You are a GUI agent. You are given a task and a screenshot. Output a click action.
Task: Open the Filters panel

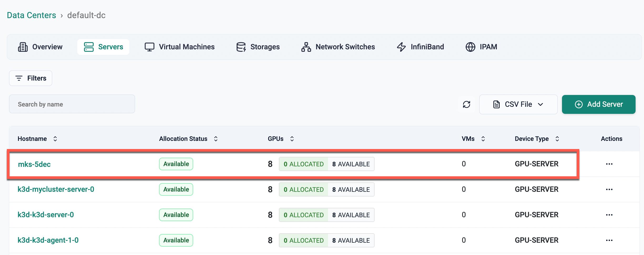[x=31, y=78]
